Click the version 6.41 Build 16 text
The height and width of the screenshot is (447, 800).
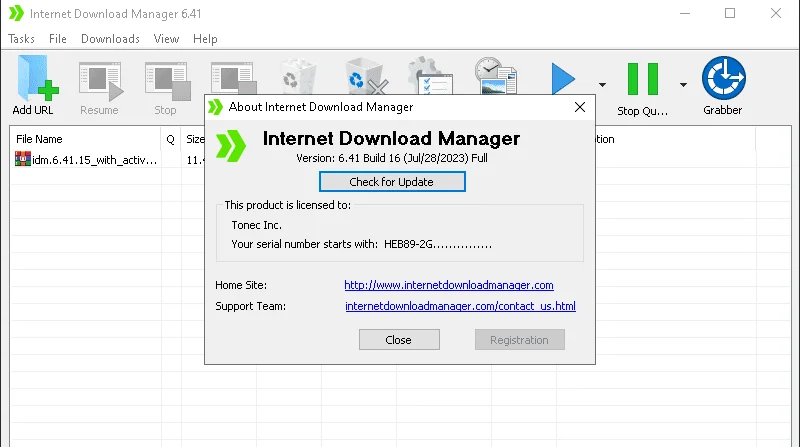tap(392, 158)
